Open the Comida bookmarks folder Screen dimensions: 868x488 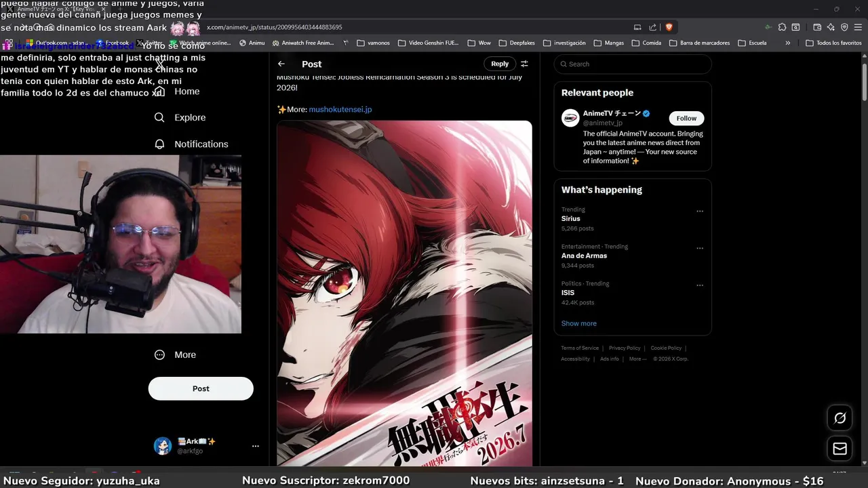coord(646,43)
